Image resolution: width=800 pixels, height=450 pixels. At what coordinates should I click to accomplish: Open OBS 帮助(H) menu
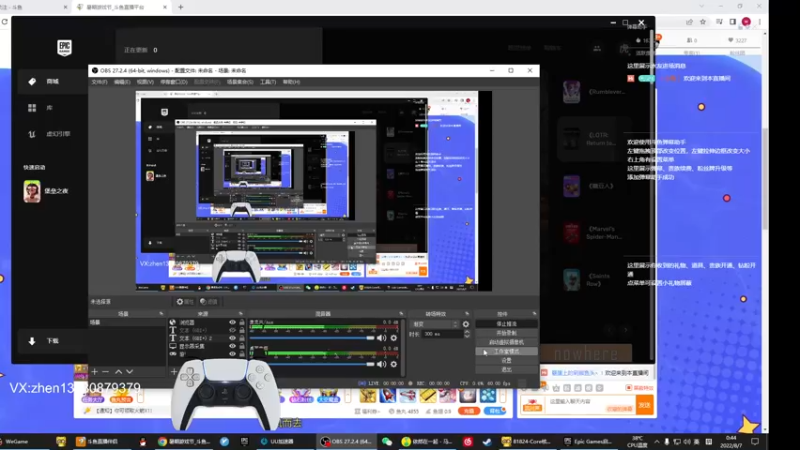pos(291,82)
